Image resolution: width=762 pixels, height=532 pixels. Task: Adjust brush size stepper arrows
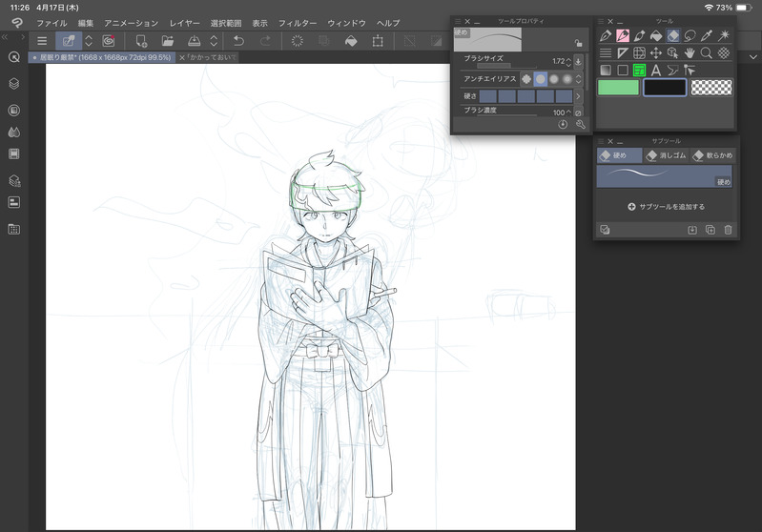[x=568, y=62]
